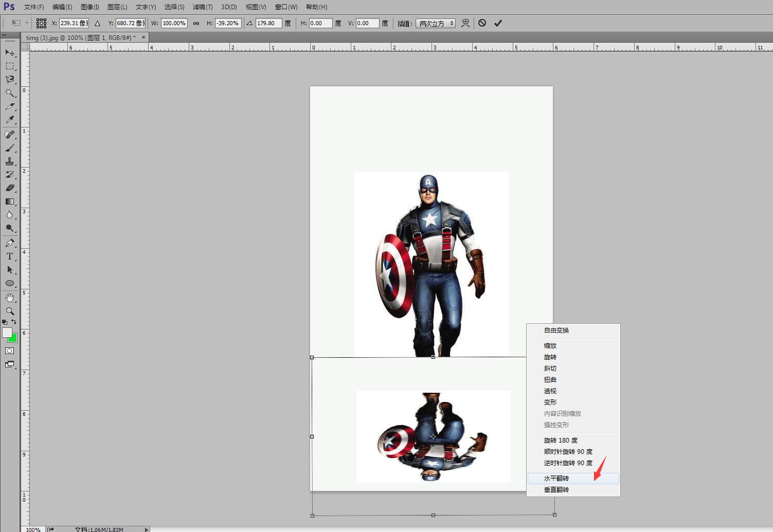This screenshot has height=532, width=773.
Task: Expand the status bar info arrow
Action: point(147,529)
